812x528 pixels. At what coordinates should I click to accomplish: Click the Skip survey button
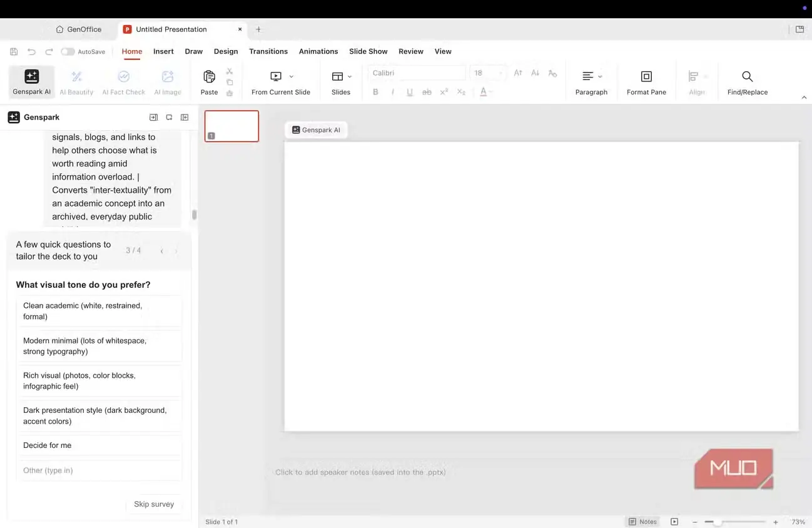(154, 504)
